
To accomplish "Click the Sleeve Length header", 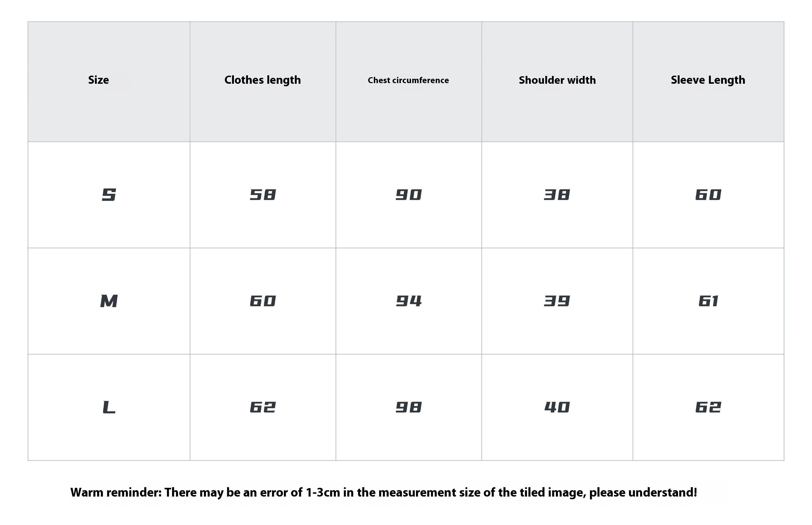I will [708, 80].
